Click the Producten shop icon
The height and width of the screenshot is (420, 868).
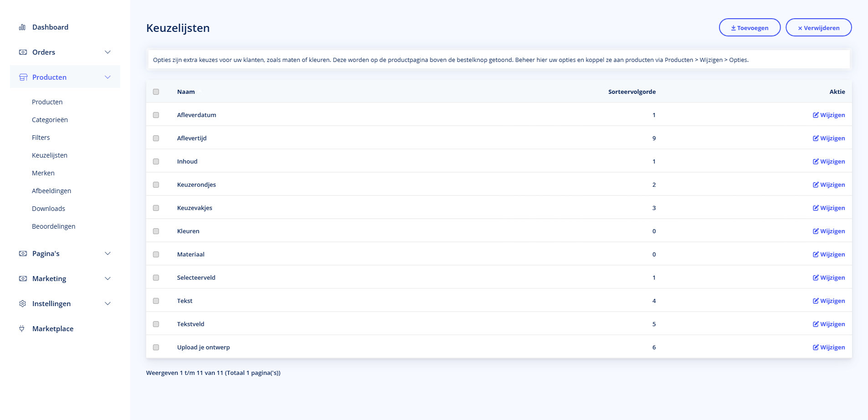tap(23, 77)
